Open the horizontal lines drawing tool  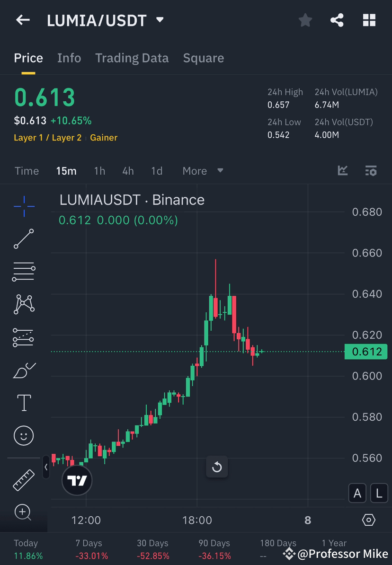[24, 272]
